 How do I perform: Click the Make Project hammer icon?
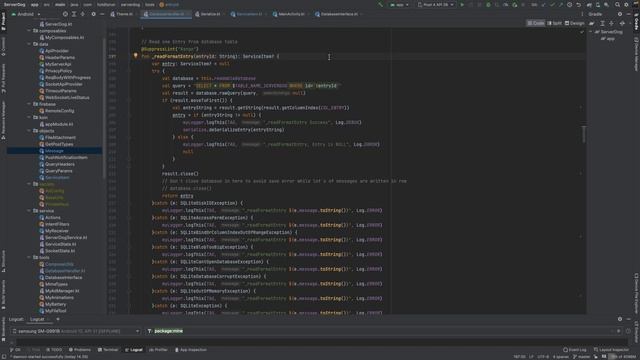[380, 4]
